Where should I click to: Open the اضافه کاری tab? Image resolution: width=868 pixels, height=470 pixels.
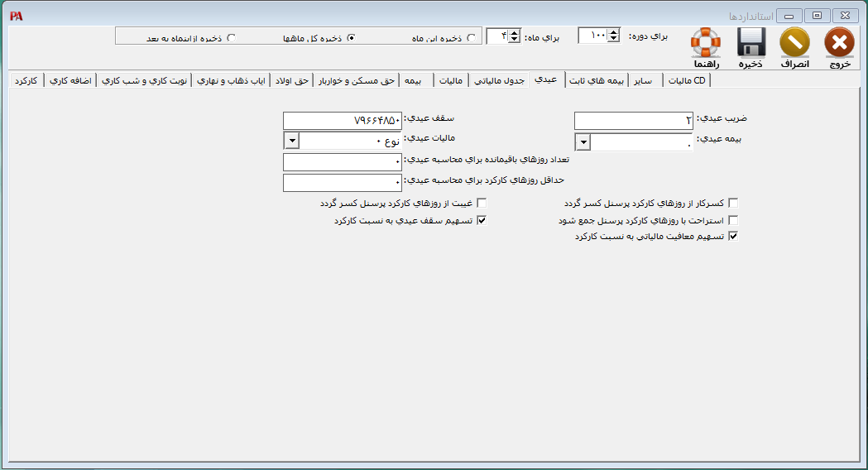[x=70, y=80]
